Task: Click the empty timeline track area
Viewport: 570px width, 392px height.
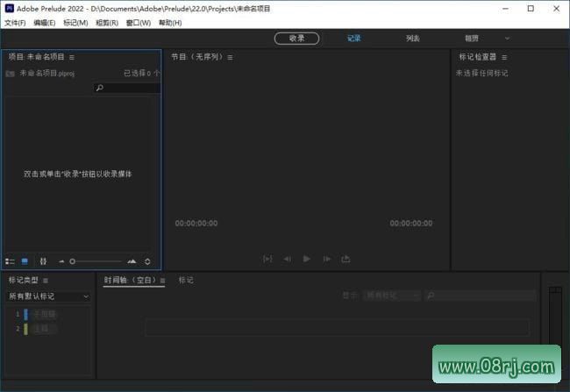Action: (x=337, y=327)
